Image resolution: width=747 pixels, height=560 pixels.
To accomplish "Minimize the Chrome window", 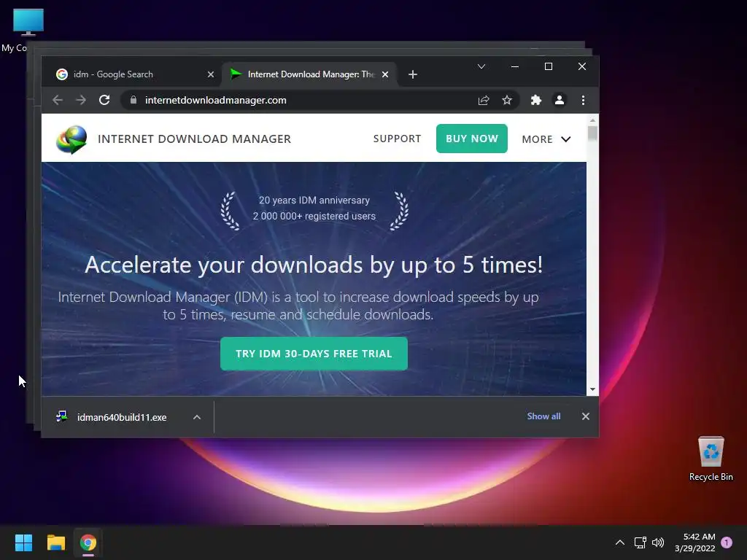I will coord(515,66).
